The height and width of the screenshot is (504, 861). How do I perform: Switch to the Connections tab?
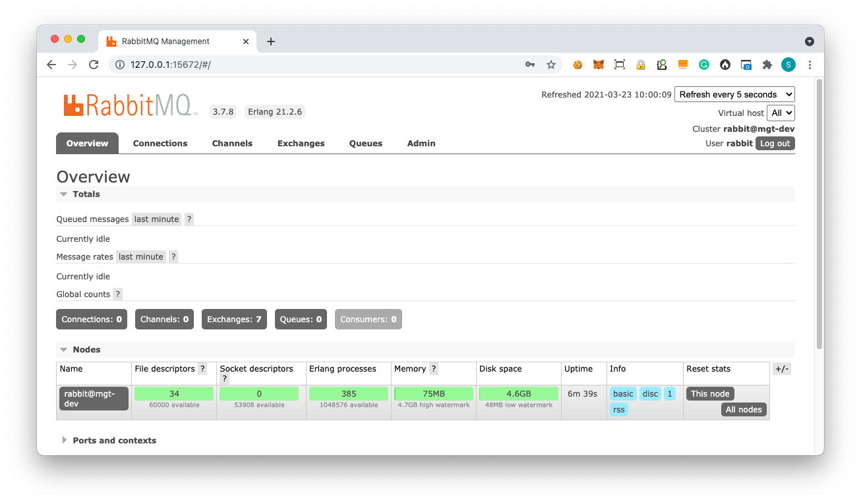pyautogui.click(x=160, y=143)
